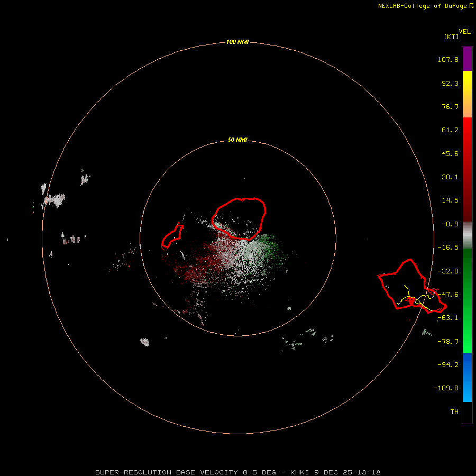Screen dimensions: 476x476
Task: Click the -16.5 velocity scale value
Action: pos(448,248)
